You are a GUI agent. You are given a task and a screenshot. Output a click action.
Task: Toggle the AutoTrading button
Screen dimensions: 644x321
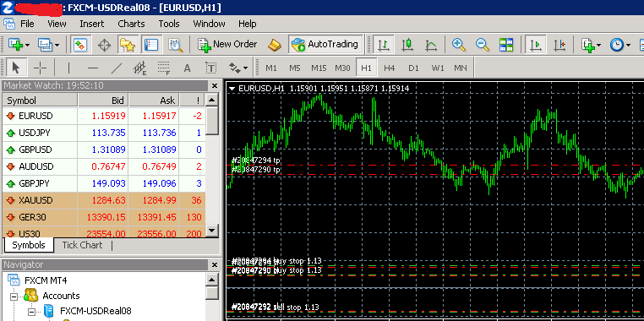point(325,44)
